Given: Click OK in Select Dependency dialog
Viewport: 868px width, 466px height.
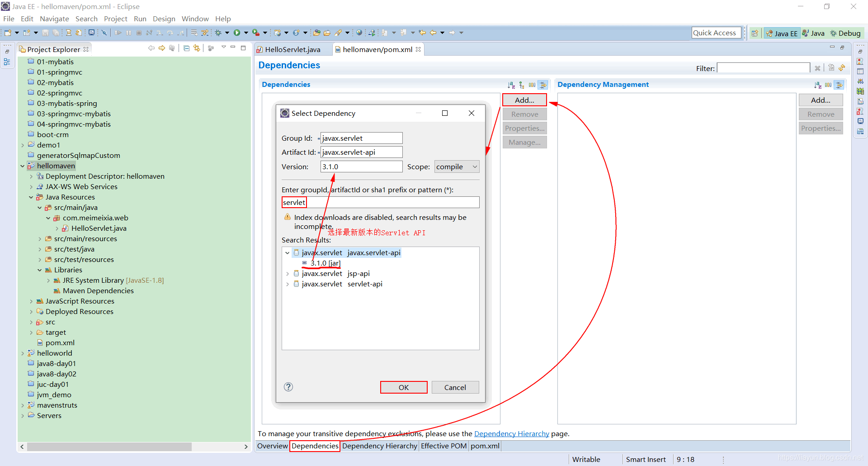Looking at the screenshot, I should pos(404,387).
